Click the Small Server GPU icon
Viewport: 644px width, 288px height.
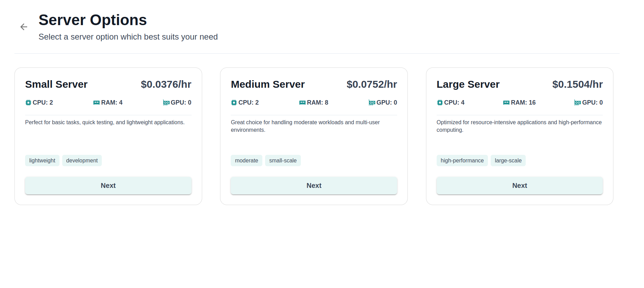click(166, 103)
